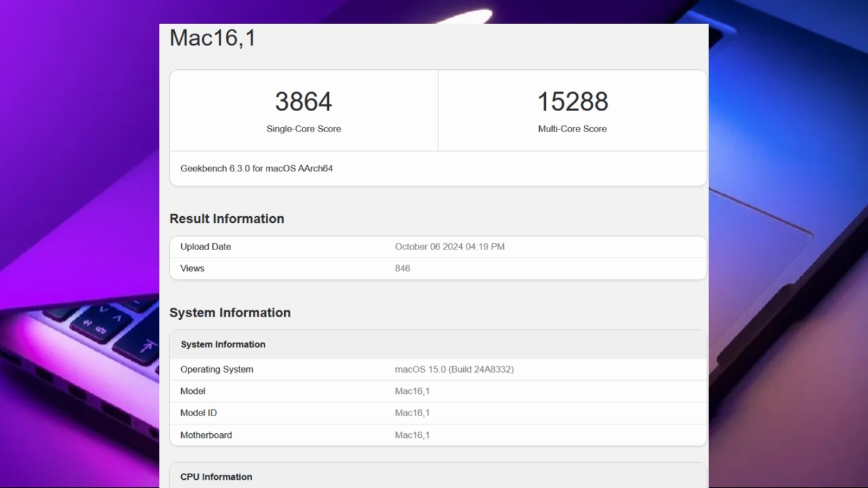Click the Motherboard row value Mac16,1
Image resolution: width=868 pixels, height=488 pixels.
(x=412, y=434)
